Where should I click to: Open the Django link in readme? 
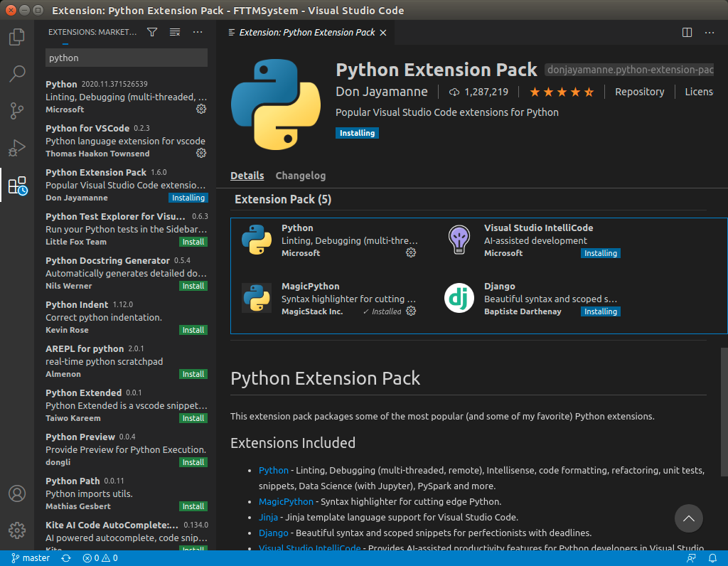click(274, 533)
